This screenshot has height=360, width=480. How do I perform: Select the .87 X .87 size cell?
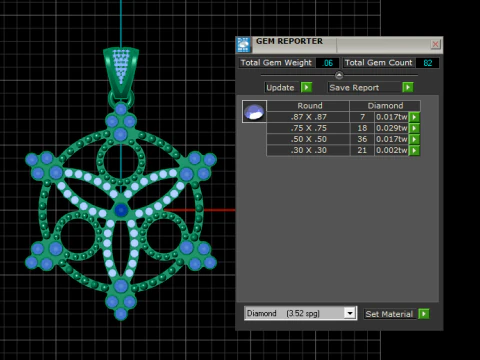point(308,117)
